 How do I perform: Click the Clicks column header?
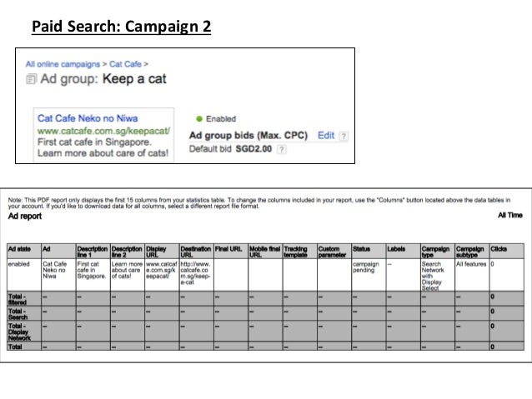tap(499, 249)
